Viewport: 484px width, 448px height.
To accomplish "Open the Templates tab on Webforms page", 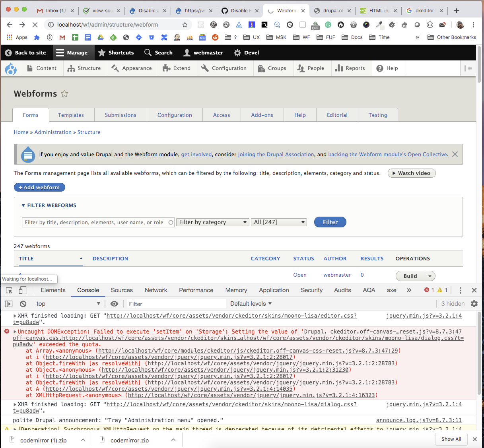I will (x=71, y=115).
